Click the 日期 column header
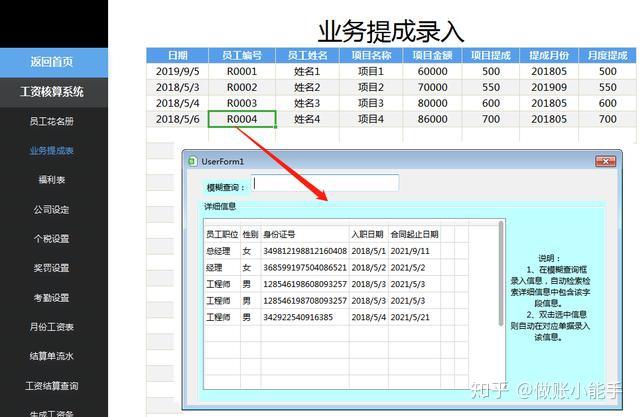Screen dimensions: 640x417 (178, 55)
